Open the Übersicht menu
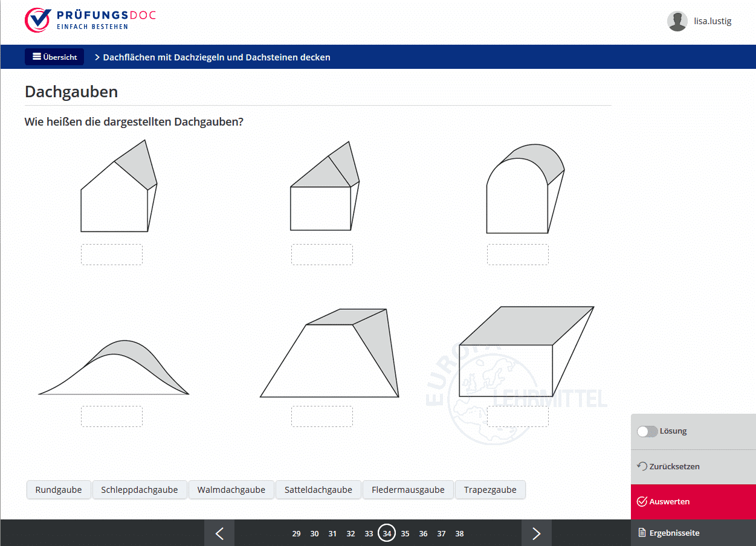Screen dimensions: 756x546 click(54, 57)
